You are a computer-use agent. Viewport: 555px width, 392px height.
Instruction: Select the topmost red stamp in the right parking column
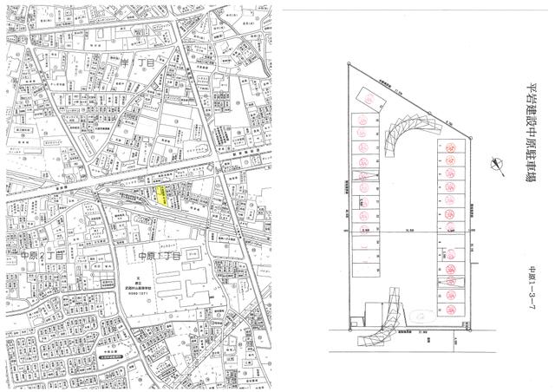[451, 147]
